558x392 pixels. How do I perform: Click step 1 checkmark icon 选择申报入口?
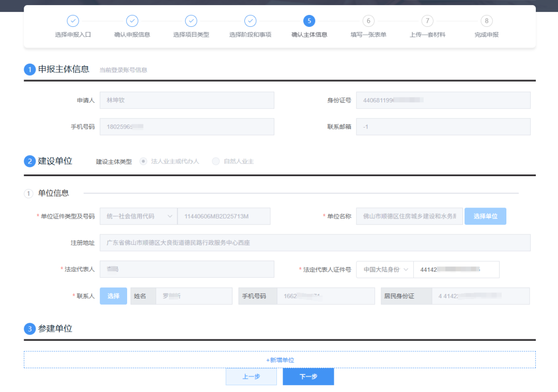click(x=73, y=21)
